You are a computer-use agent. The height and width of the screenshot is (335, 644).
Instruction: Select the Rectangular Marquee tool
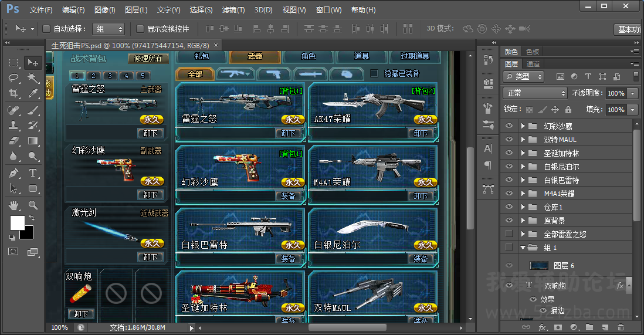pyautogui.click(x=13, y=62)
